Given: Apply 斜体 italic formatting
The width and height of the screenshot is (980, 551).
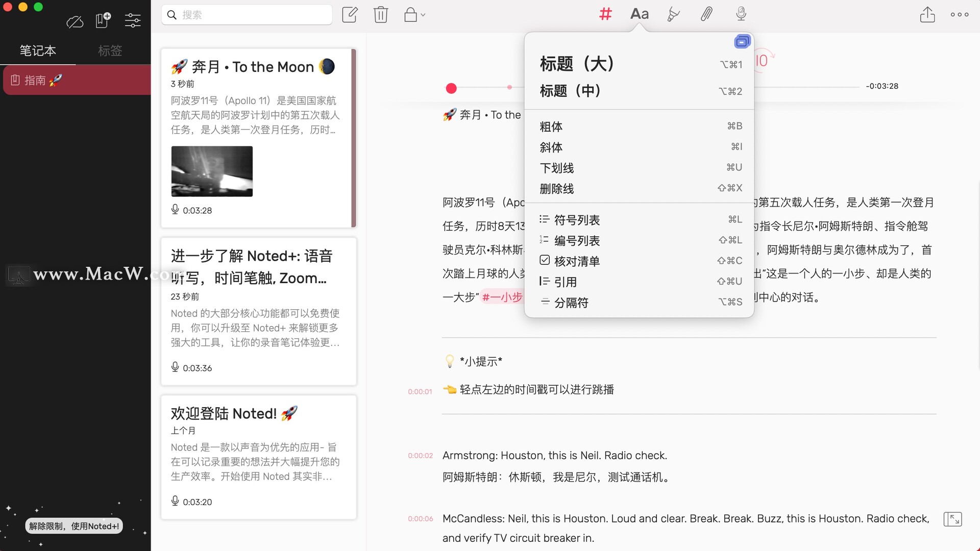Looking at the screenshot, I should click(639, 147).
